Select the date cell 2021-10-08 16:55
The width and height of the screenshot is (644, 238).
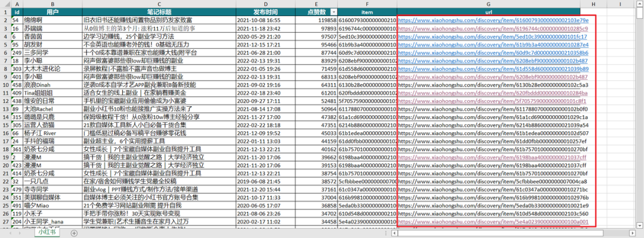(265, 20)
